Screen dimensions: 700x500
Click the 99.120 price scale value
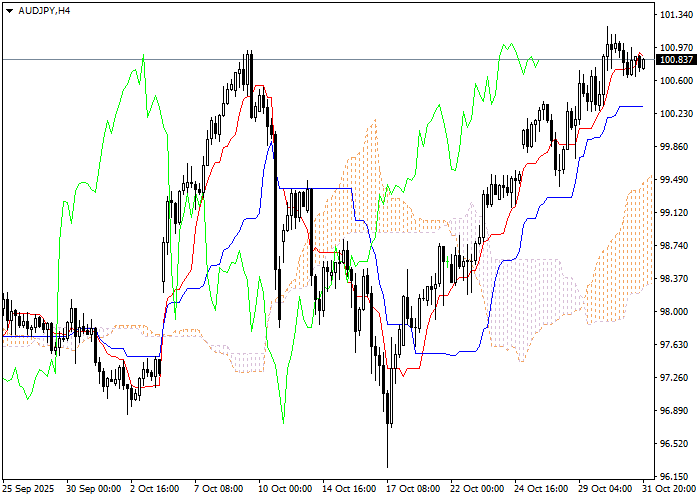point(676,213)
